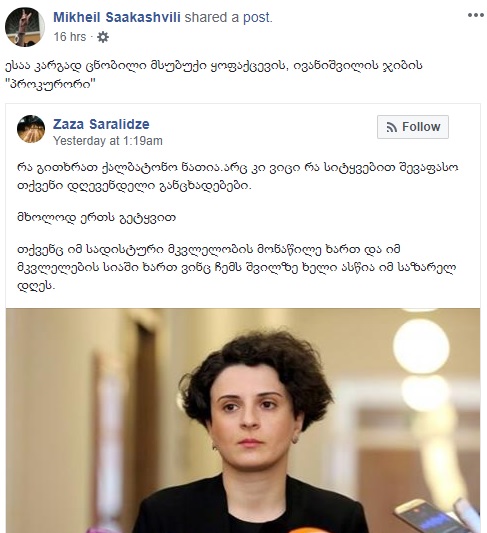The width and height of the screenshot is (487, 533).
Task: Open Zaza Saralidze's profile name link
Action: pos(101,124)
